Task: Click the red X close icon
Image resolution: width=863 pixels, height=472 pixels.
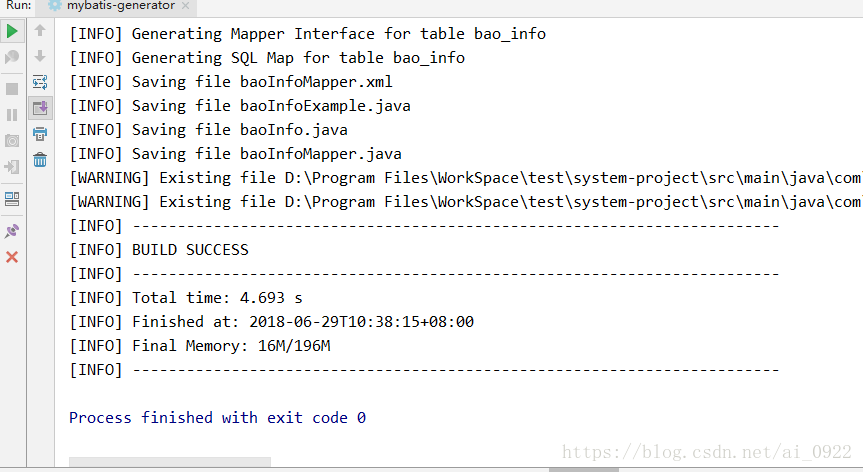Action: pyautogui.click(x=12, y=257)
